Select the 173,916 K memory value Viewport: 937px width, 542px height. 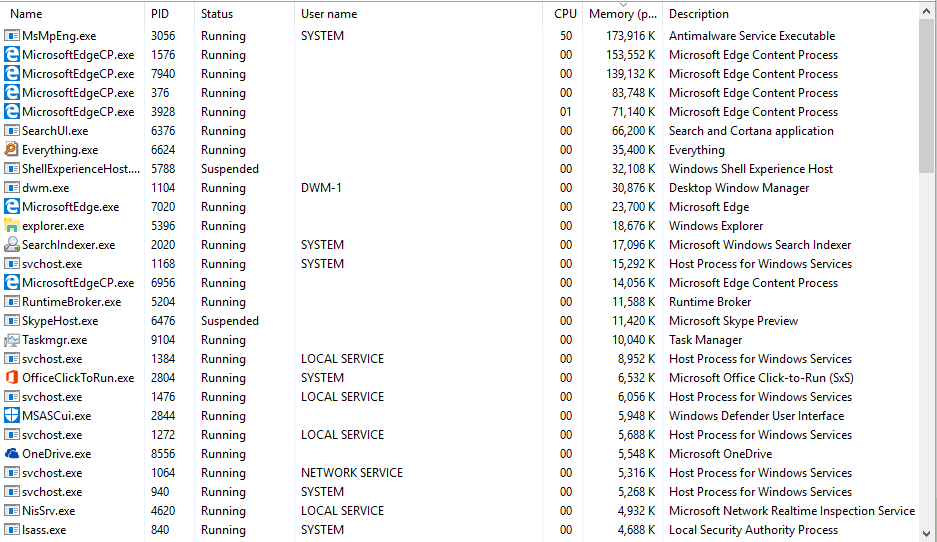(630, 36)
